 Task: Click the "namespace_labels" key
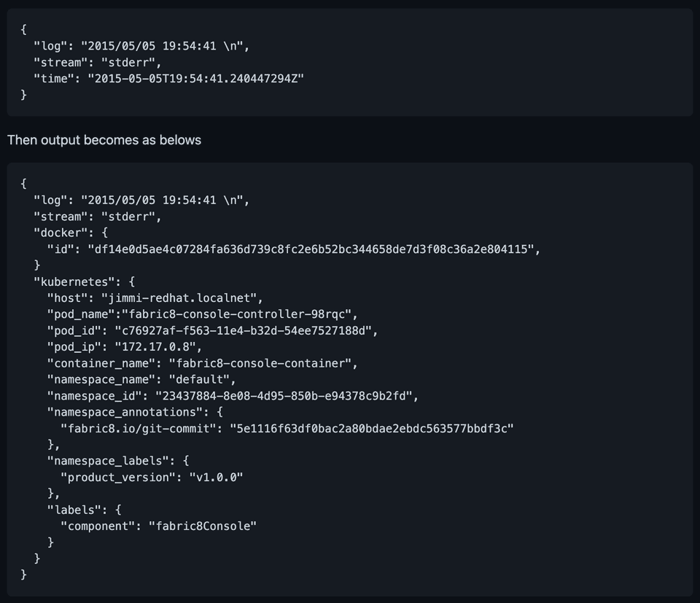pyautogui.click(x=108, y=461)
